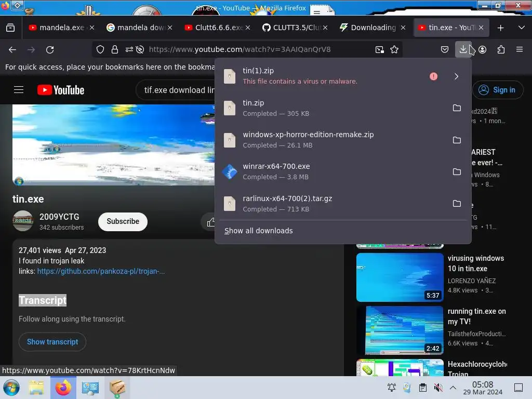The height and width of the screenshot is (399, 532).
Task: Reload the current page
Action: pyautogui.click(x=50, y=49)
